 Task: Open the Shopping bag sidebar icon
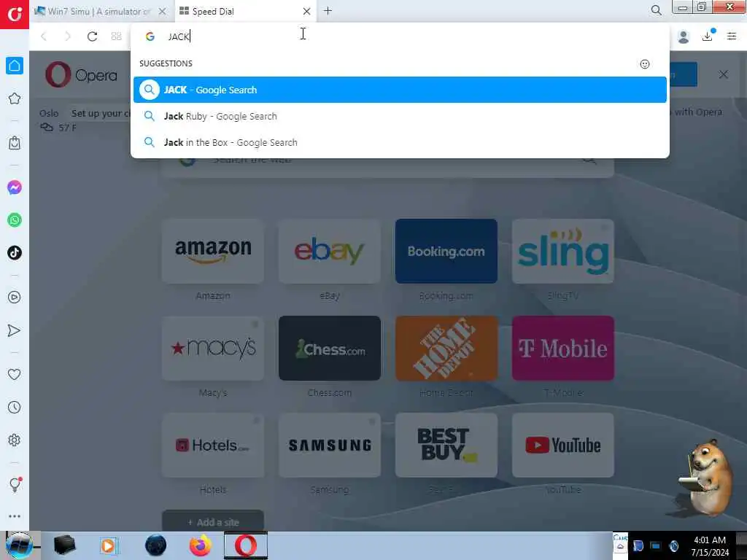pyautogui.click(x=15, y=143)
